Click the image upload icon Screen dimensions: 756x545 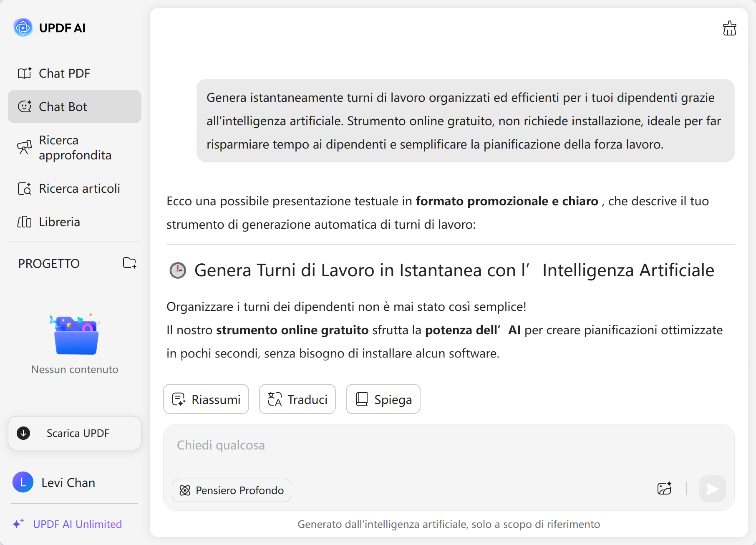(x=664, y=488)
